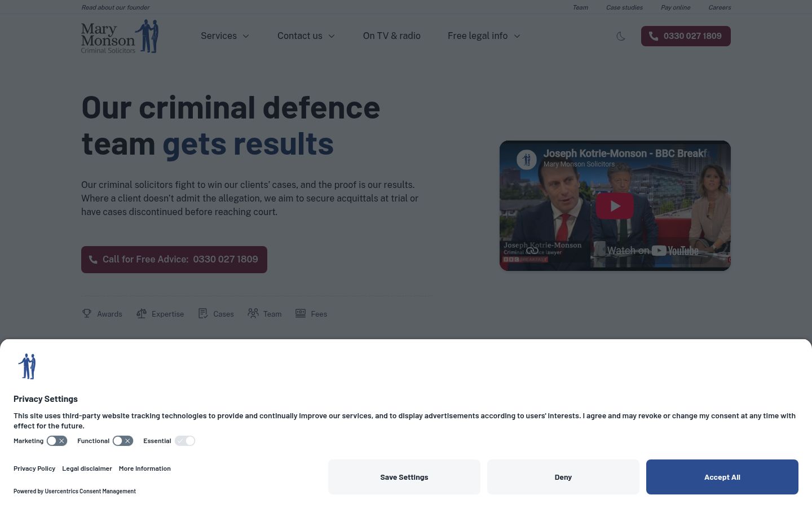Enable the Marketing consent toggle
Screen dimensions: 812x508
(57, 441)
